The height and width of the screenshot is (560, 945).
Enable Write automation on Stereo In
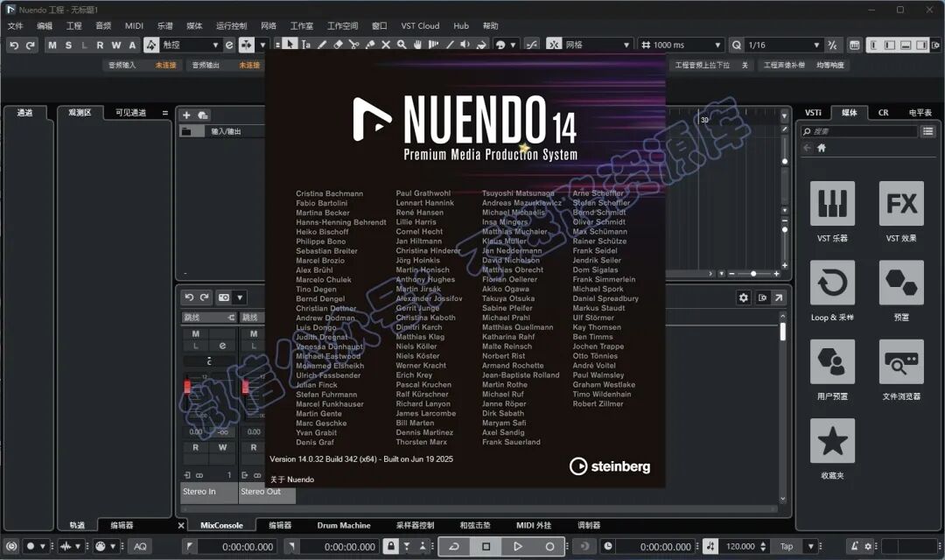[222, 447]
